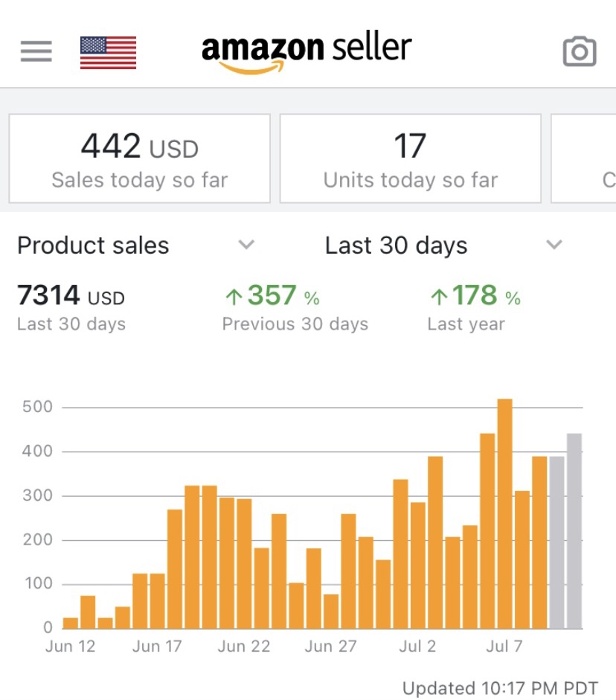Tap the last gray bar in chart
Screen dimensions: 616x700
pyautogui.click(x=574, y=531)
